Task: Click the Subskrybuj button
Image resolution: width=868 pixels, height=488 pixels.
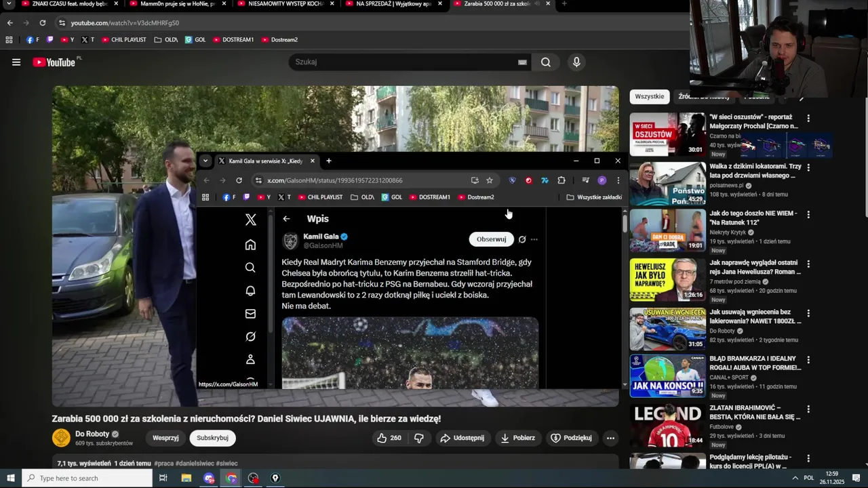Action: pyautogui.click(x=212, y=438)
